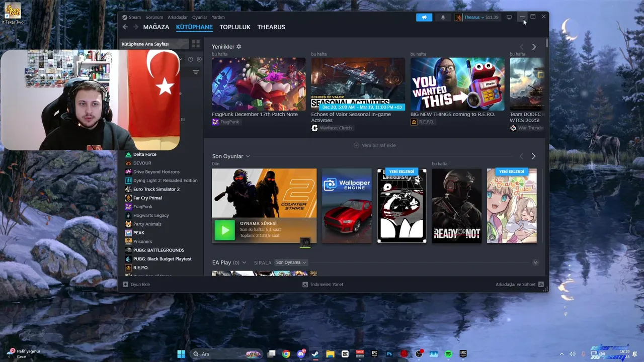644x362 pixels.
Task: Switch to the KÜTÜPHANE tab
Action: pyautogui.click(x=194, y=27)
